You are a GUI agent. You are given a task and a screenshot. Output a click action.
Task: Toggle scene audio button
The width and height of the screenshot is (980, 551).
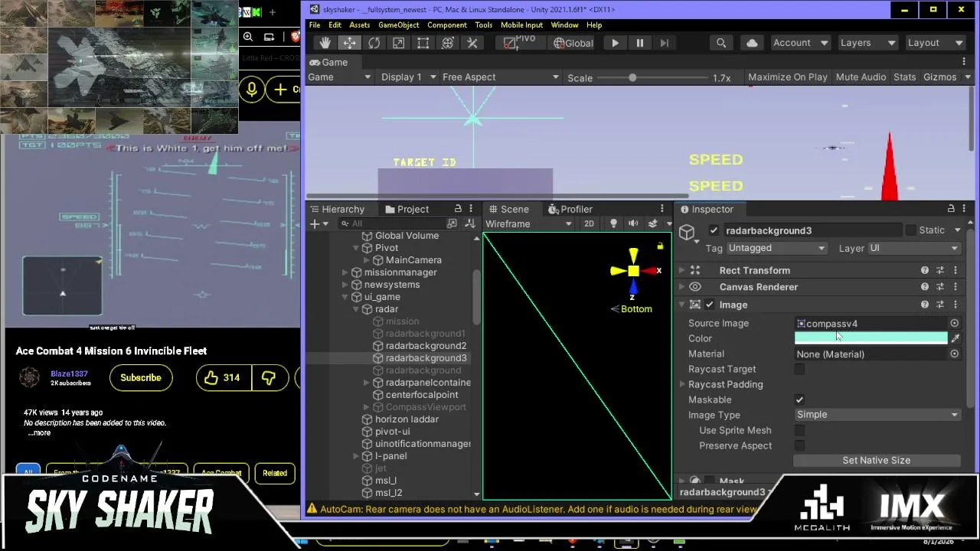tap(633, 223)
